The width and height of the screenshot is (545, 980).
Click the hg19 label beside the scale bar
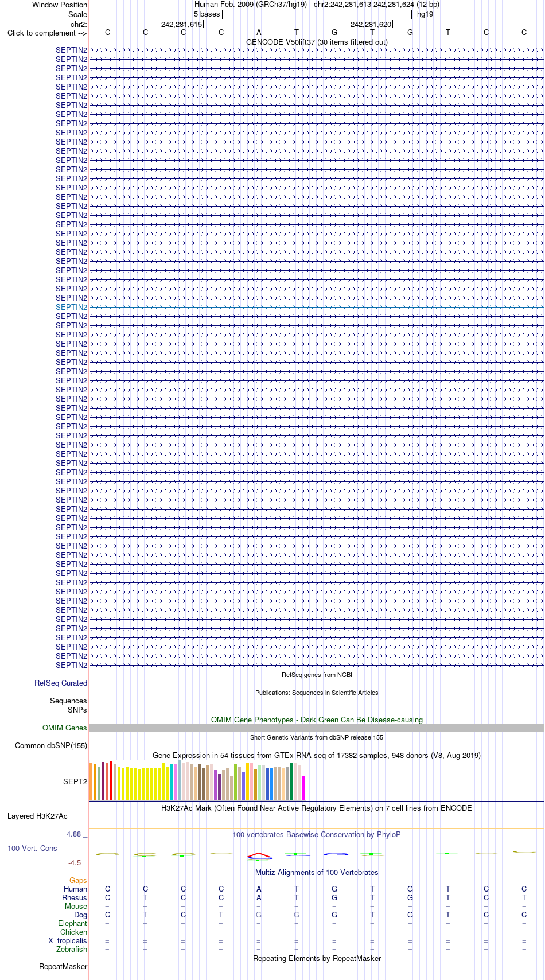[x=425, y=14]
